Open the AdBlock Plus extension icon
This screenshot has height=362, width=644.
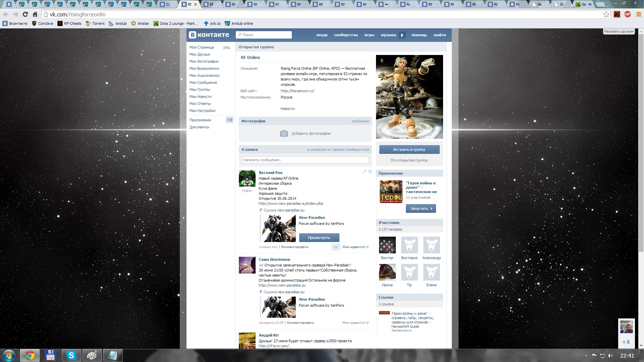point(628,14)
